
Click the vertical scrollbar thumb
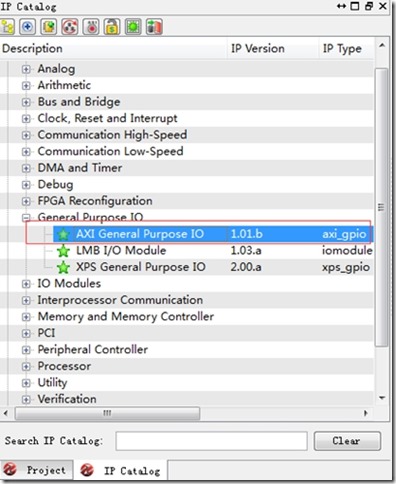click(x=382, y=207)
